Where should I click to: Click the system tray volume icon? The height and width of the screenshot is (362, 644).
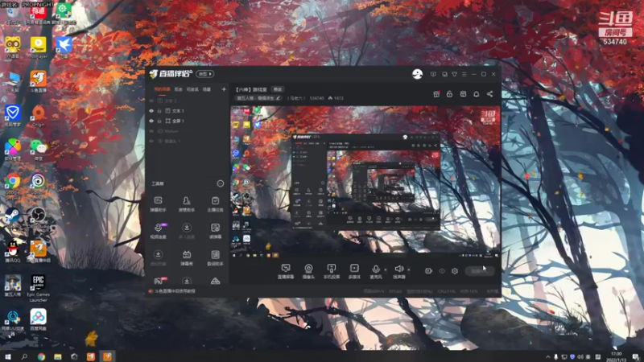pos(580,357)
